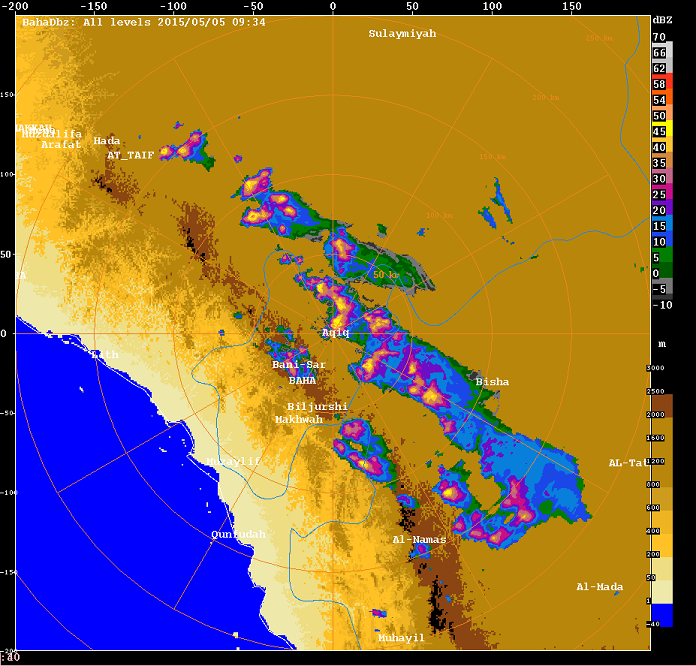Click the -150 tick on top axis
Viewport: 696px width, 666px height.
(94, 6)
